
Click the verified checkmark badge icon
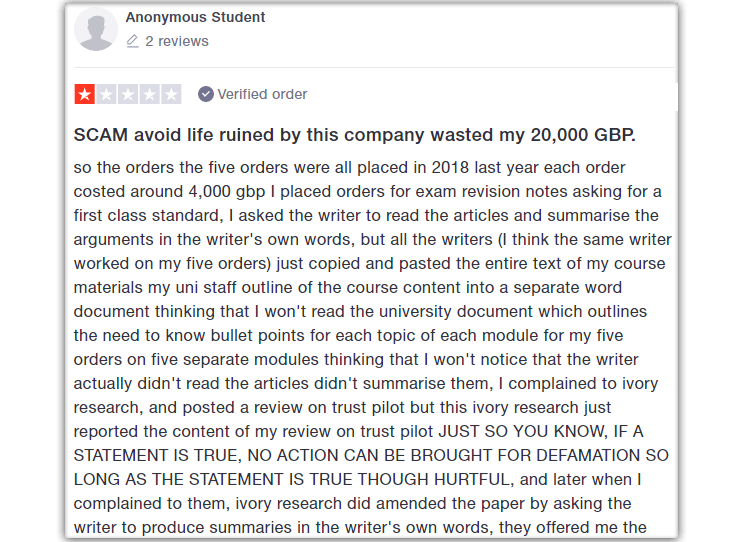206,95
